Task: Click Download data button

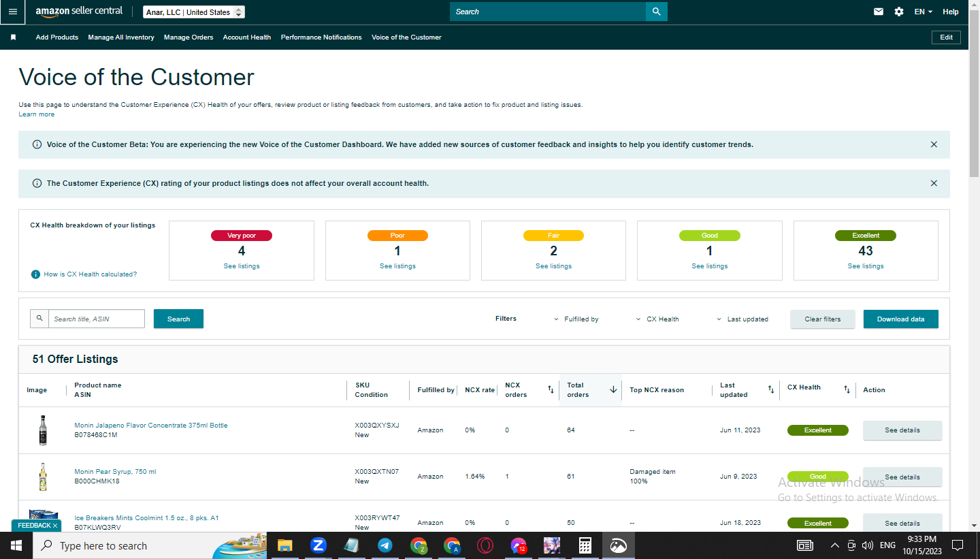Action: click(x=900, y=319)
